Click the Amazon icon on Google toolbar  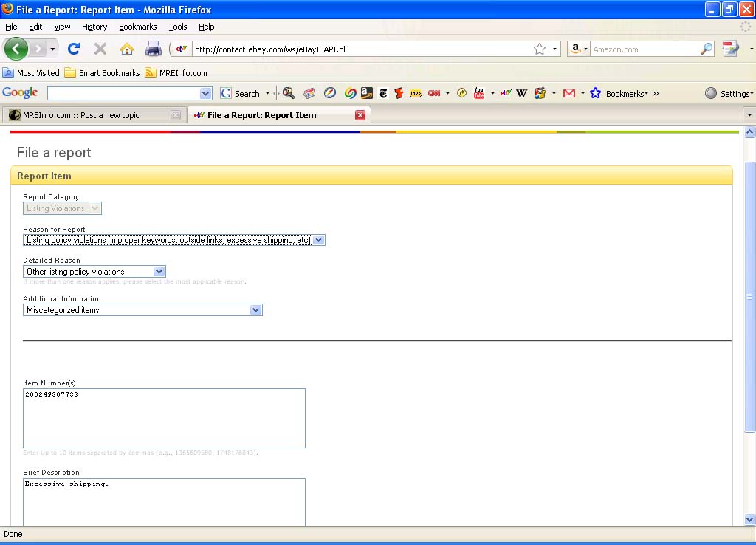[x=367, y=93]
